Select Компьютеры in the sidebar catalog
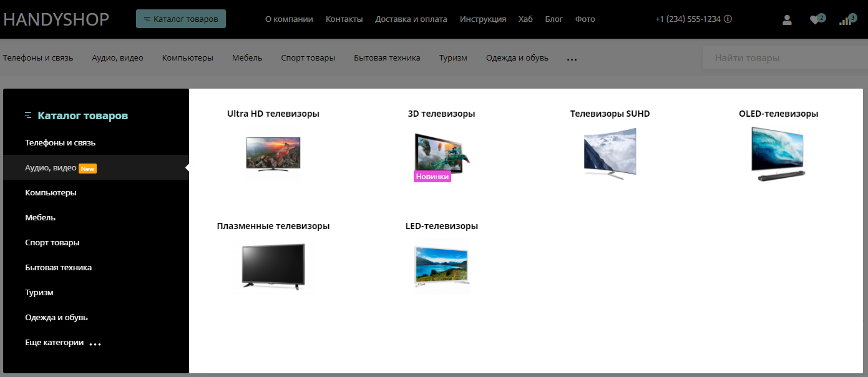 point(51,193)
